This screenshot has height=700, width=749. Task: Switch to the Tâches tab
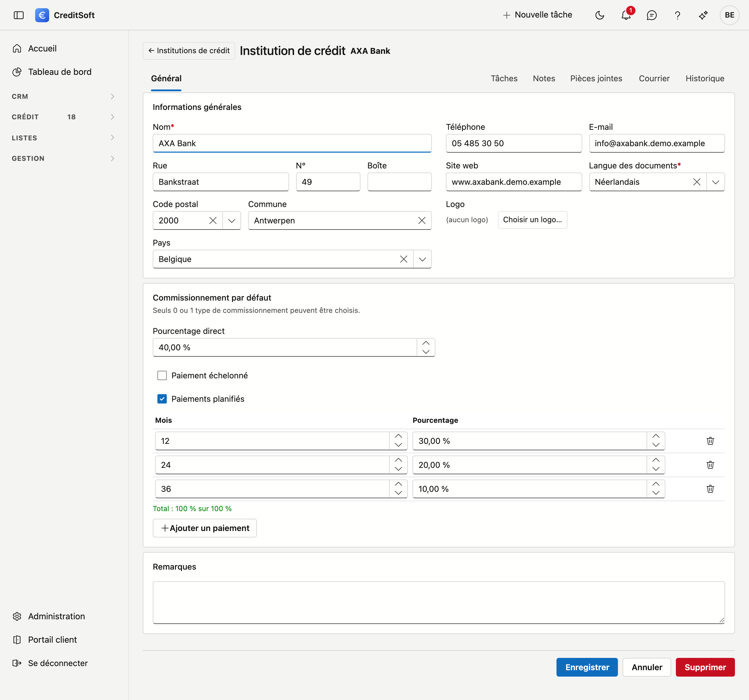(x=504, y=78)
